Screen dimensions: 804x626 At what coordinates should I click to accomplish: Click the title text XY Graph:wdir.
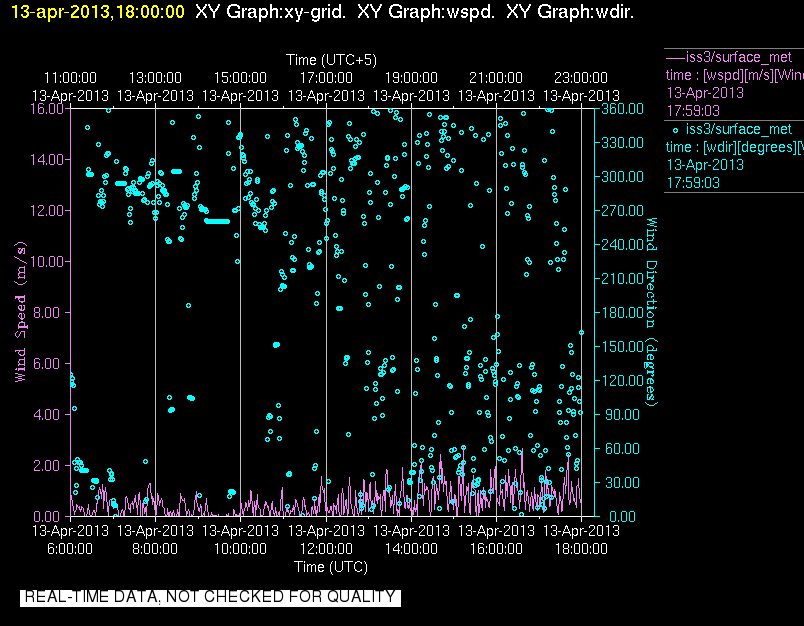(570, 12)
